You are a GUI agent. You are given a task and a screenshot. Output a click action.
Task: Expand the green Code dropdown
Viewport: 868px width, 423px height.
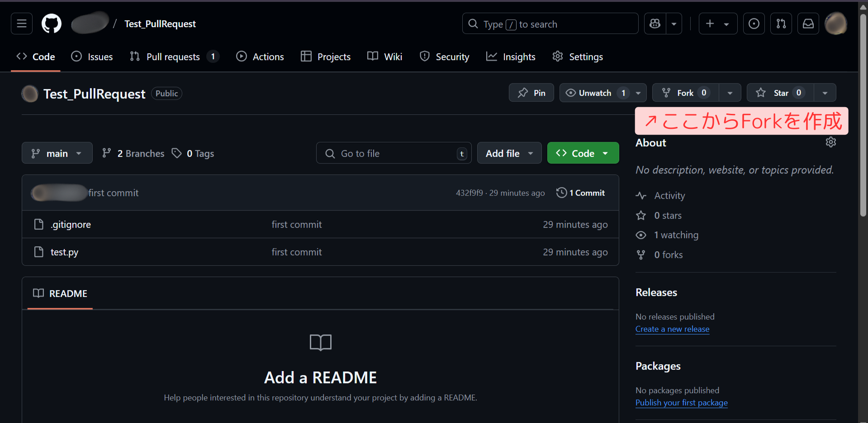click(583, 153)
